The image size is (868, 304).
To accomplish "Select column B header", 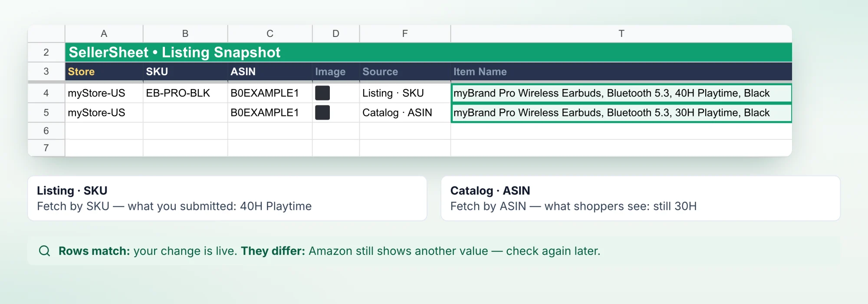I will [x=185, y=33].
